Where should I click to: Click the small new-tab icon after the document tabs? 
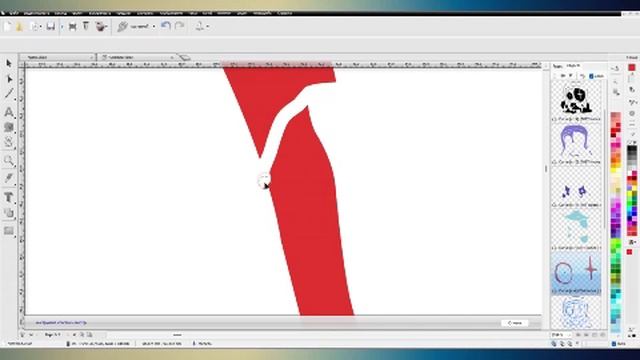(184, 58)
